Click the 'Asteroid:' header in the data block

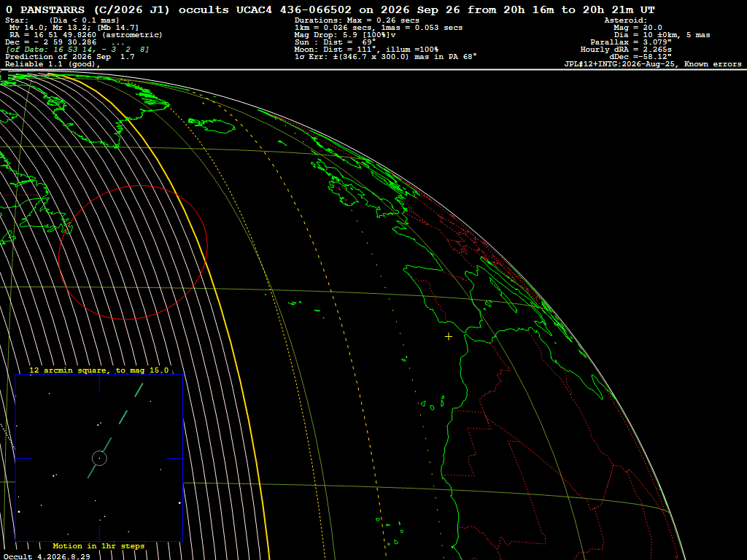point(625,20)
